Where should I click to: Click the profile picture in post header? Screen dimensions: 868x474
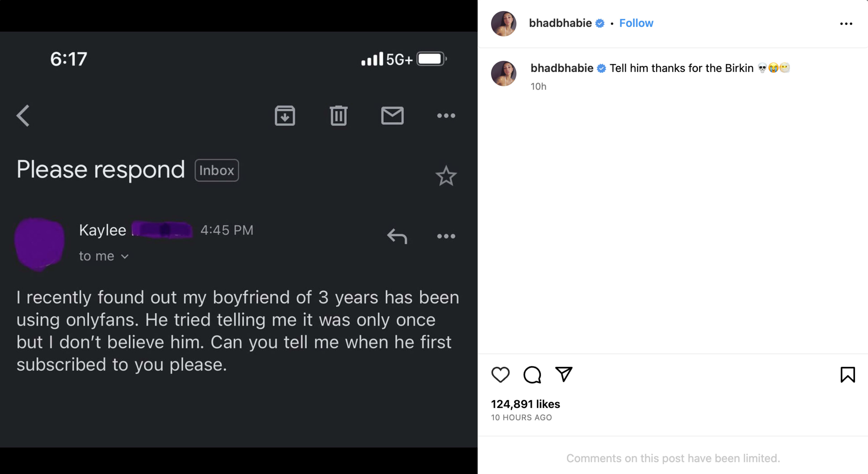[503, 23]
